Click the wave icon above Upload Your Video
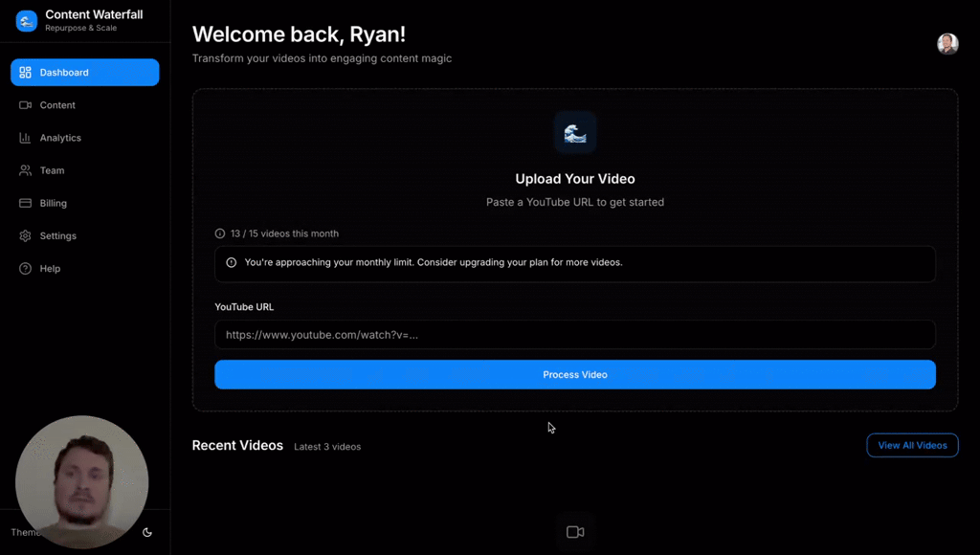980x555 pixels. [x=575, y=132]
